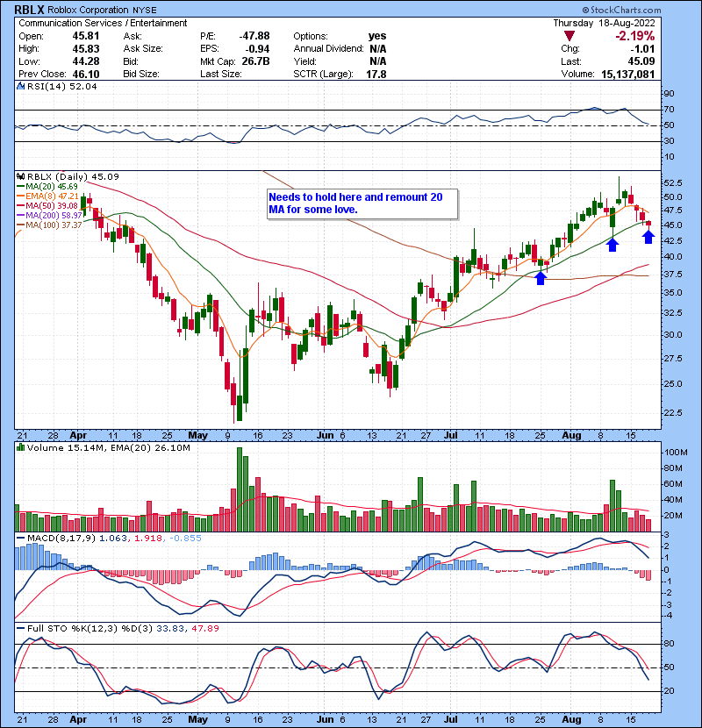Click the rightmost blue up arrow annotation
The image size is (702, 728).
[x=648, y=237]
